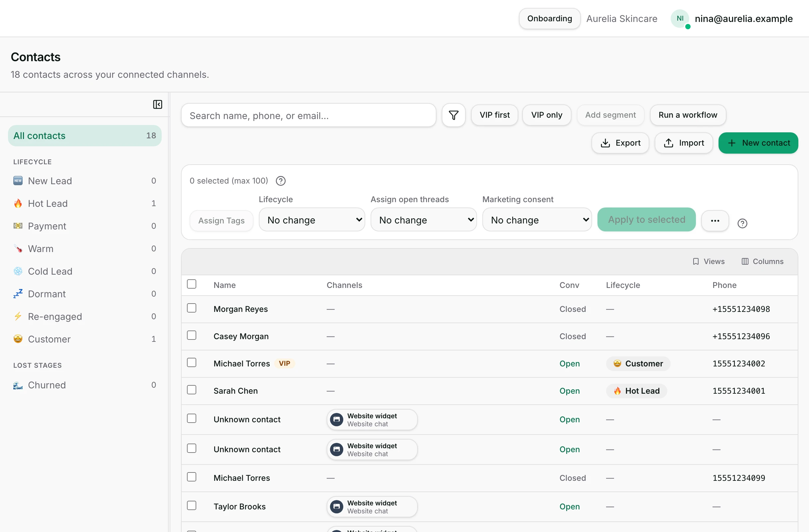This screenshot has height=532, width=809.
Task: Open the Views bookmark icon
Action: pos(696,261)
